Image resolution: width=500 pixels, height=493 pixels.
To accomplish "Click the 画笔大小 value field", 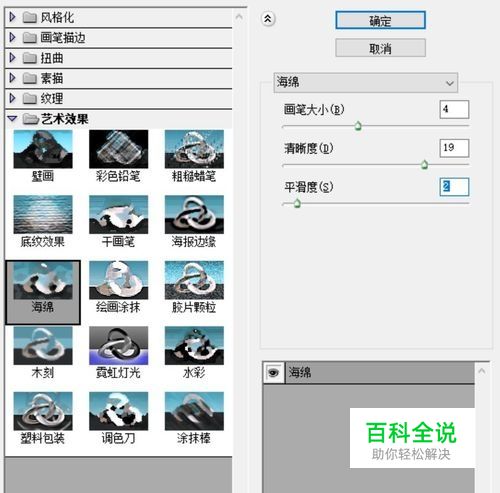I will coord(454,109).
